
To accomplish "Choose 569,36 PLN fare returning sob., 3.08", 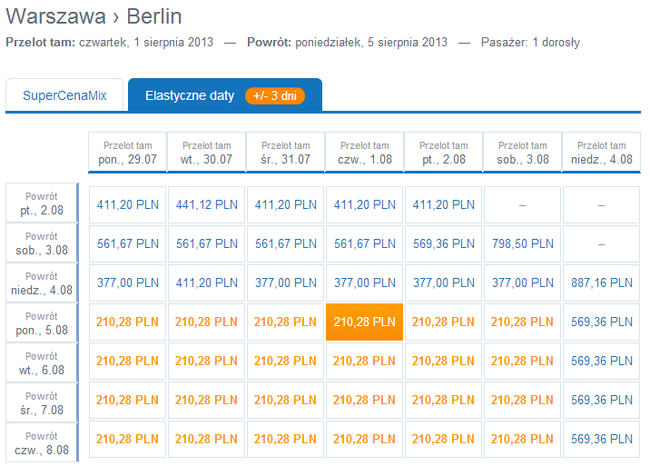I will tap(443, 243).
